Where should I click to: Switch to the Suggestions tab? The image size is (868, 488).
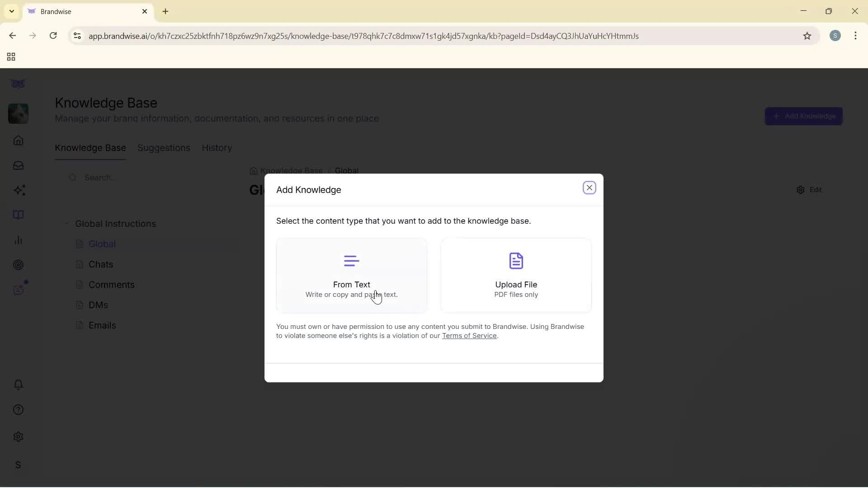coord(164,148)
